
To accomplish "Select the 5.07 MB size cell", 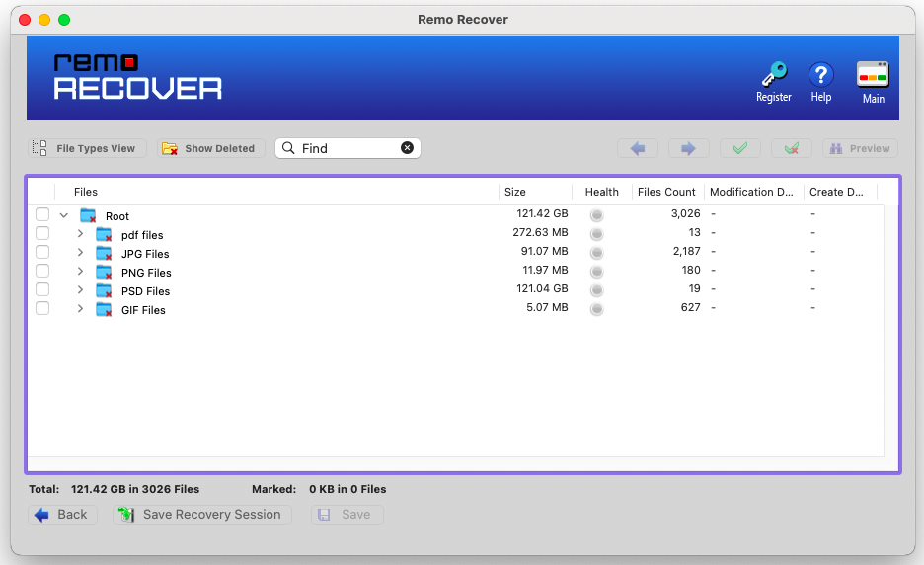I will click(547, 307).
